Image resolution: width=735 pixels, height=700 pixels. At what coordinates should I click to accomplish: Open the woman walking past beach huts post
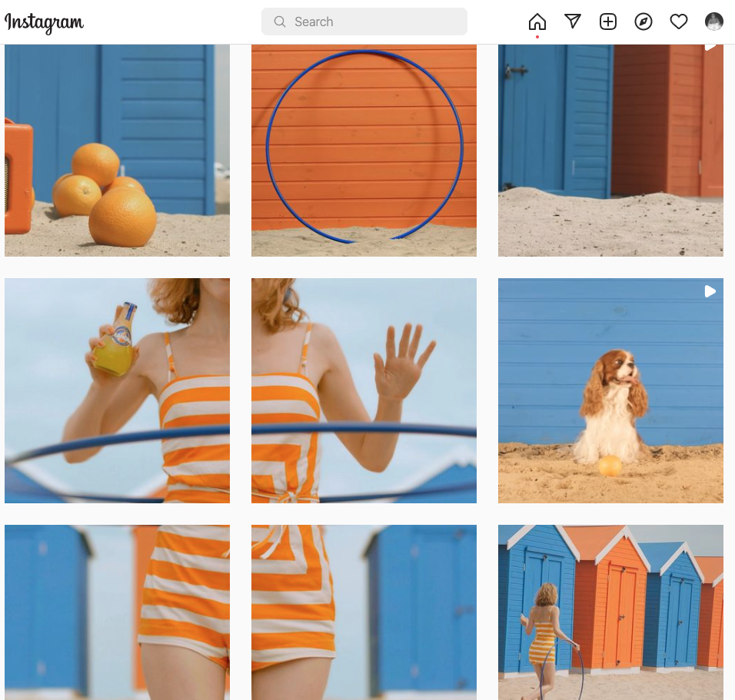[610, 612]
